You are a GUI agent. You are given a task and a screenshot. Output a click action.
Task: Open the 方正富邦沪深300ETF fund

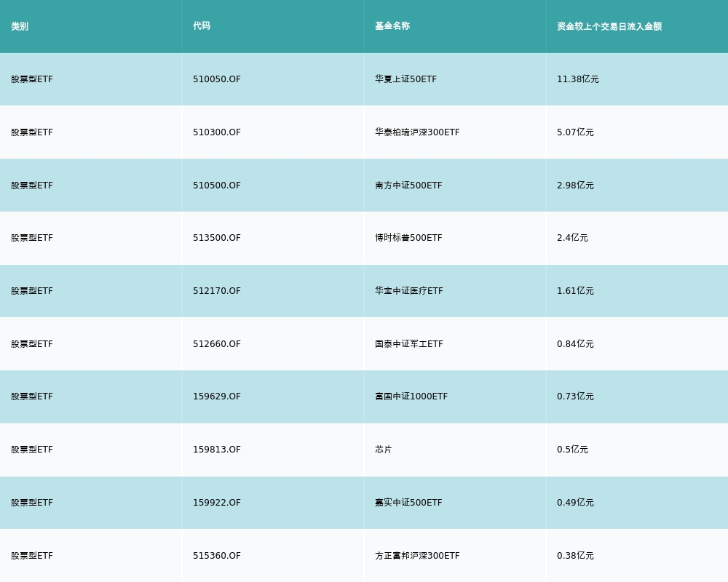coord(417,556)
